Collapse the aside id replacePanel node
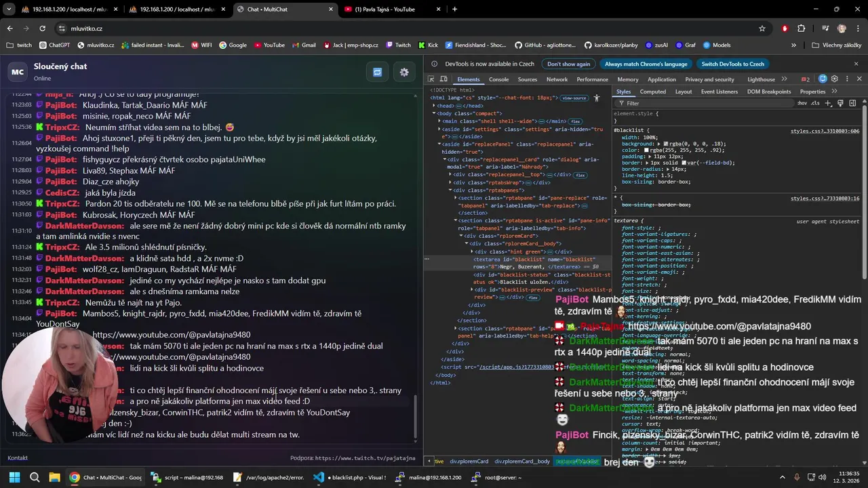The width and height of the screenshot is (868, 488). [439, 144]
